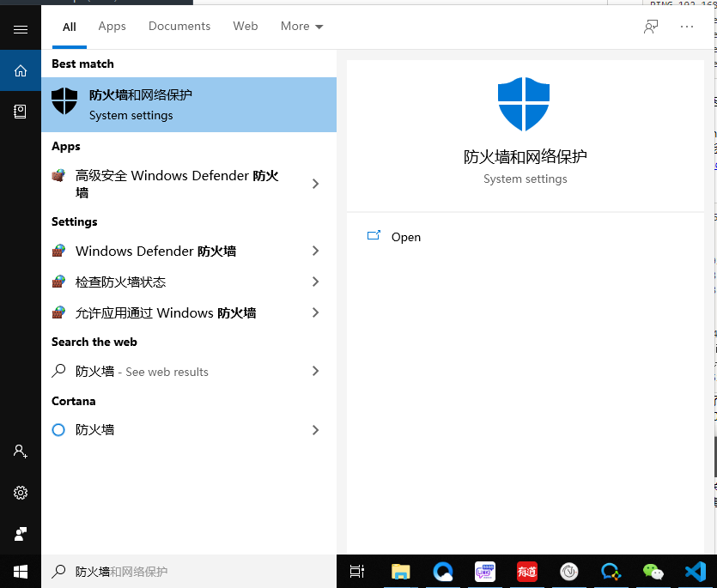717x588 pixels.
Task: Click the magnifier icon in the search box
Action: tap(58, 572)
